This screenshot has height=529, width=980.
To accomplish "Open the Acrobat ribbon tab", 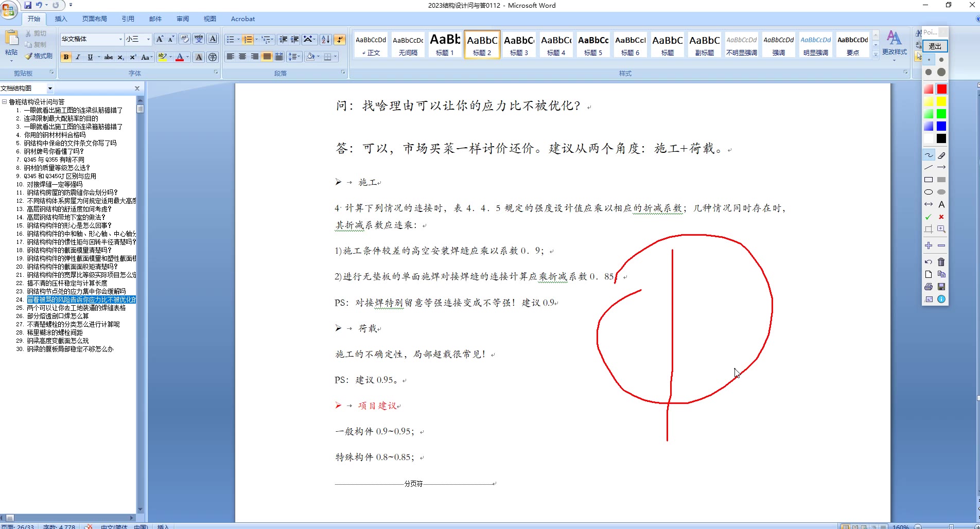I will 243,19.
